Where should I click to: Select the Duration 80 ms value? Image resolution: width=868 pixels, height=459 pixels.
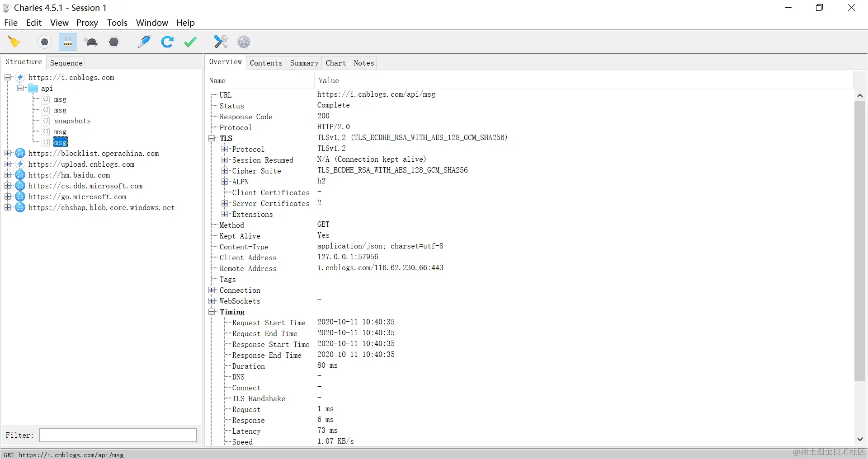click(x=327, y=365)
